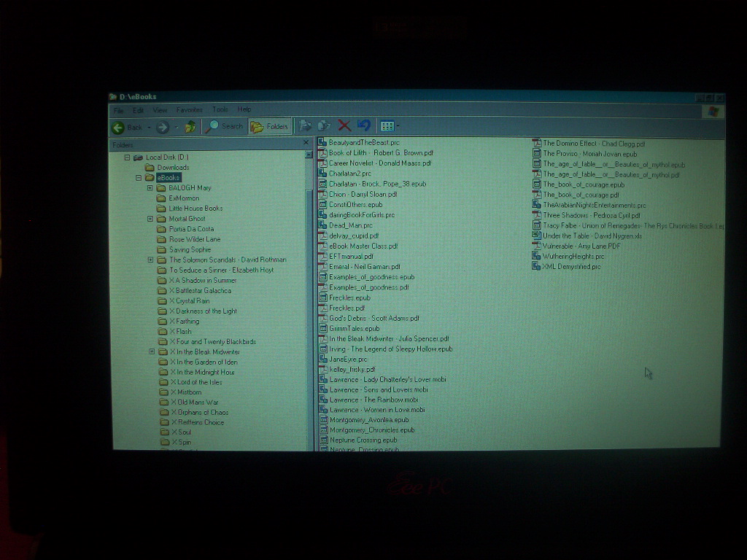The height and width of the screenshot is (560, 747).
Task: Click the icon beside The_book_of_courage.epub
Action: [x=537, y=184]
